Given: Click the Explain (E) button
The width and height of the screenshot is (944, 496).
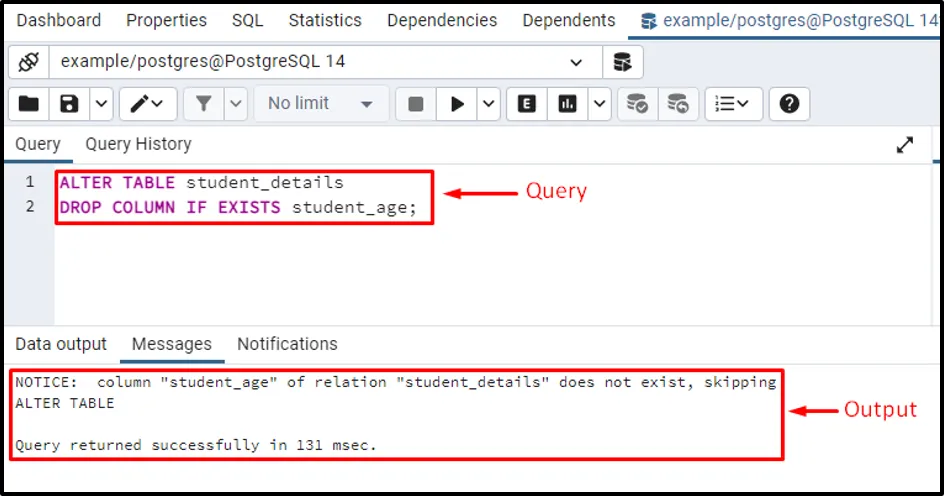Looking at the screenshot, I should 526,104.
